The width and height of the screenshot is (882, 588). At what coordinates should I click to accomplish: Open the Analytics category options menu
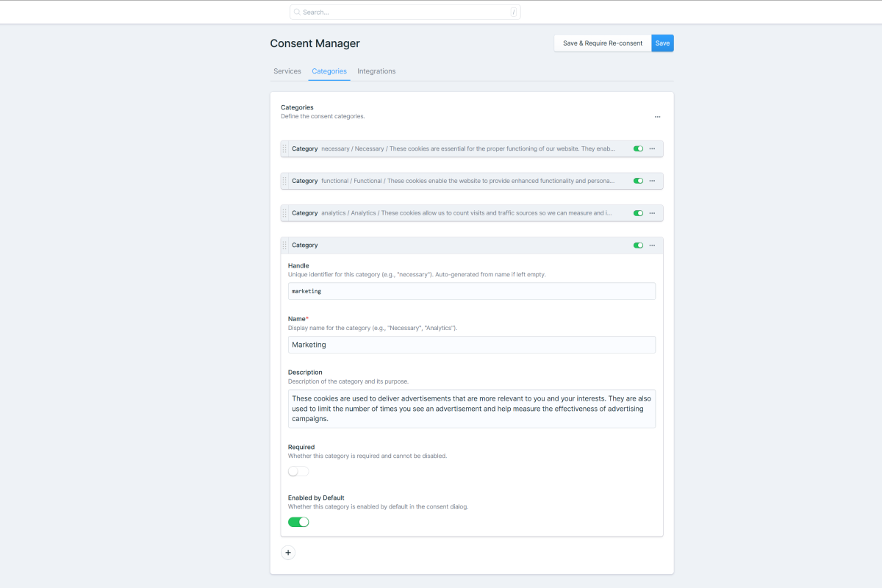[652, 212]
